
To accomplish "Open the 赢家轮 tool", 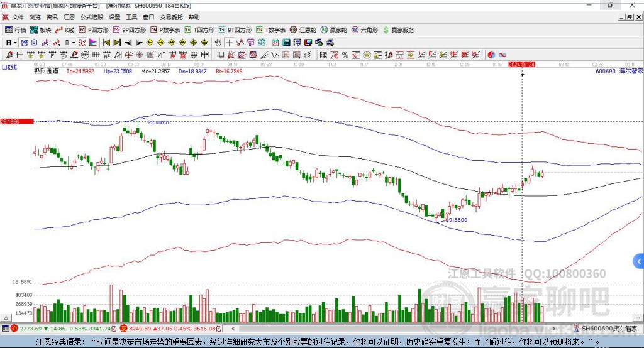I will [x=334, y=30].
